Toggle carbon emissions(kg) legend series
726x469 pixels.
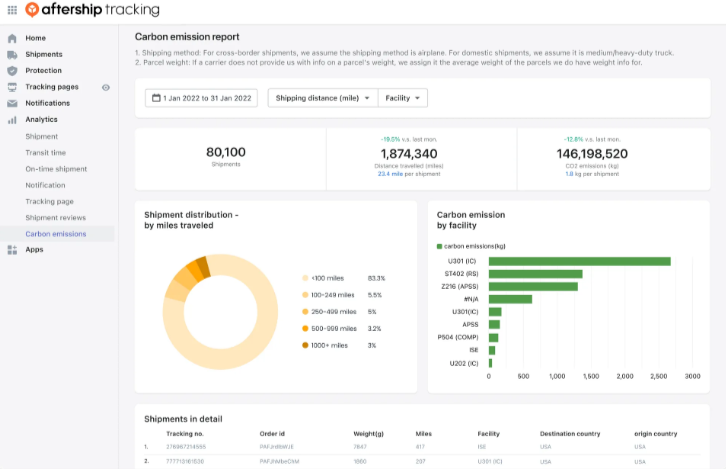pyautogui.click(x=440, y=245)
